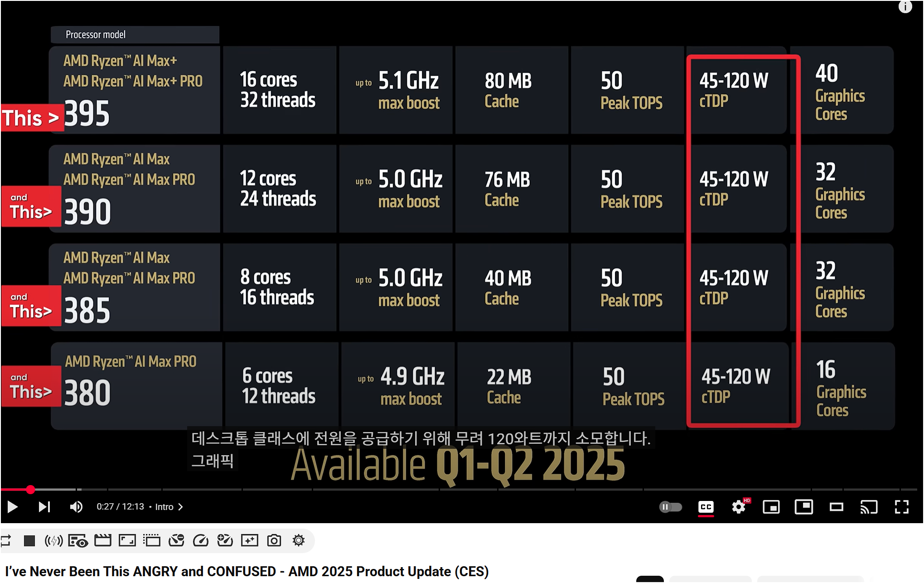Open video filters sparkle icon
The image size is (924, 583).
click(x=250, y=540)
